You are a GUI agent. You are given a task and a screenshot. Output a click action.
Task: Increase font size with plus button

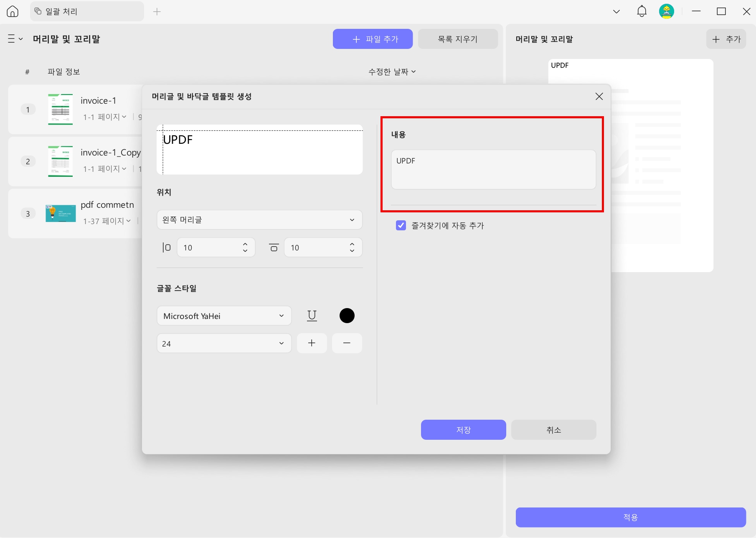tap(312, 343)
